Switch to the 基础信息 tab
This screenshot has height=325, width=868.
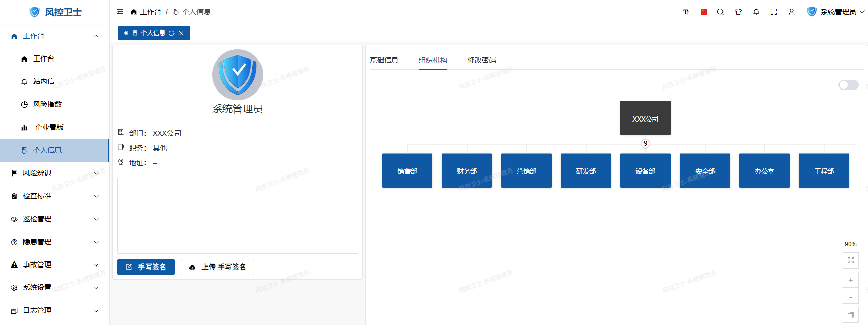click(384, 60)
